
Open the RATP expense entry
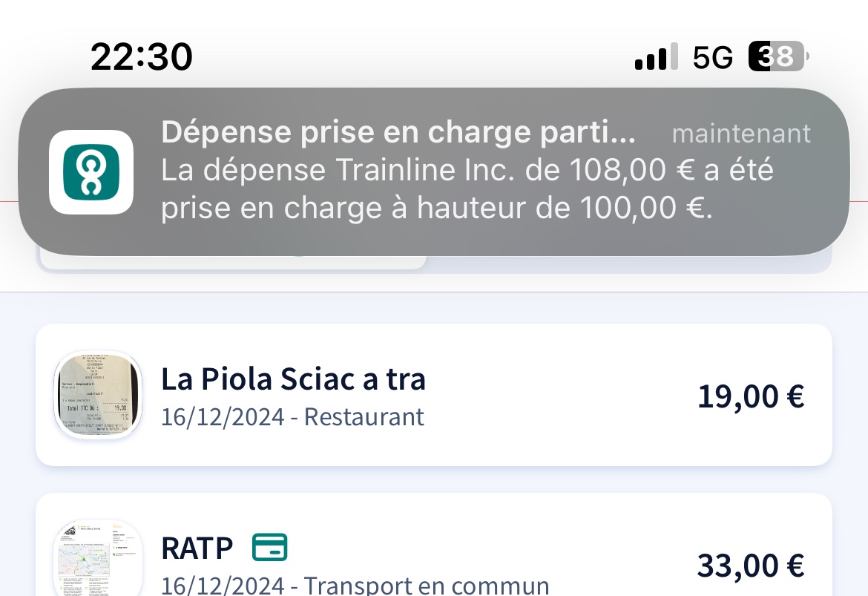tap(433, 545)
